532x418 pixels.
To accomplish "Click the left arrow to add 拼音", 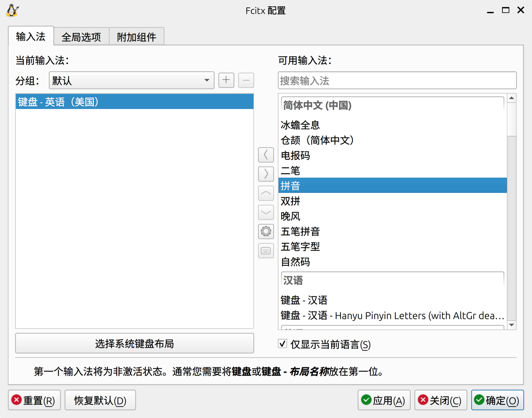I will click(266, 155).
